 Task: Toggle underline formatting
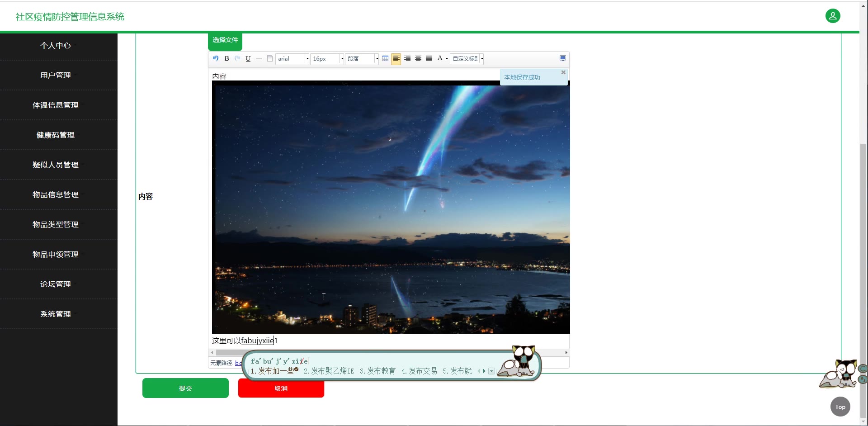click(x=248, y=58)
